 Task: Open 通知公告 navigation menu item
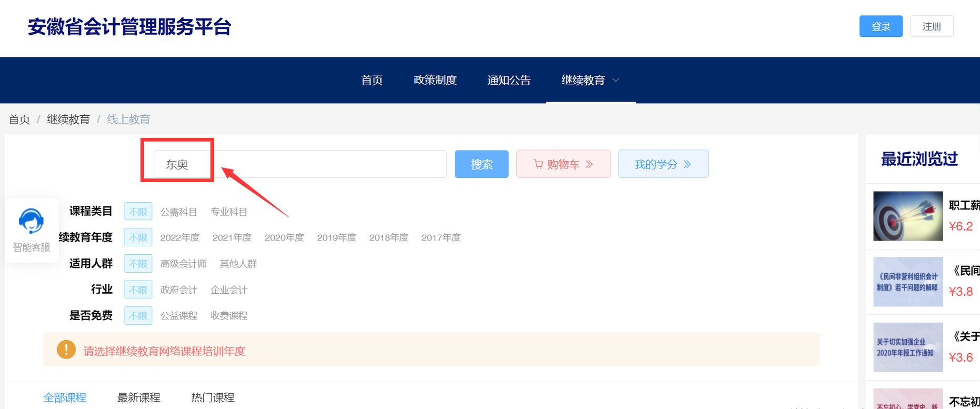pyautogui.click(x=508, y=80)
